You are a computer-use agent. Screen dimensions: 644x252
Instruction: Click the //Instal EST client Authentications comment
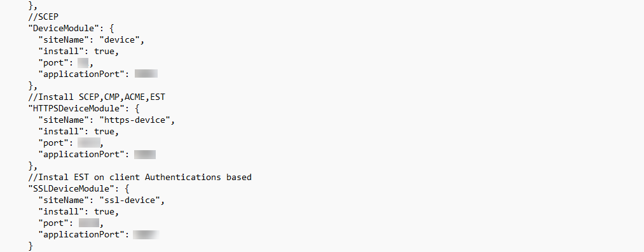point(140,178)
